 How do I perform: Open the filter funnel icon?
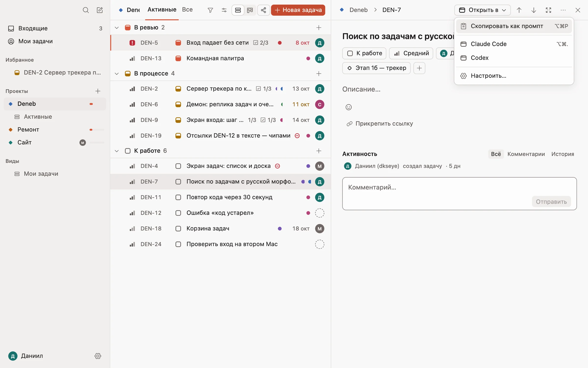(x=210, y=10)
